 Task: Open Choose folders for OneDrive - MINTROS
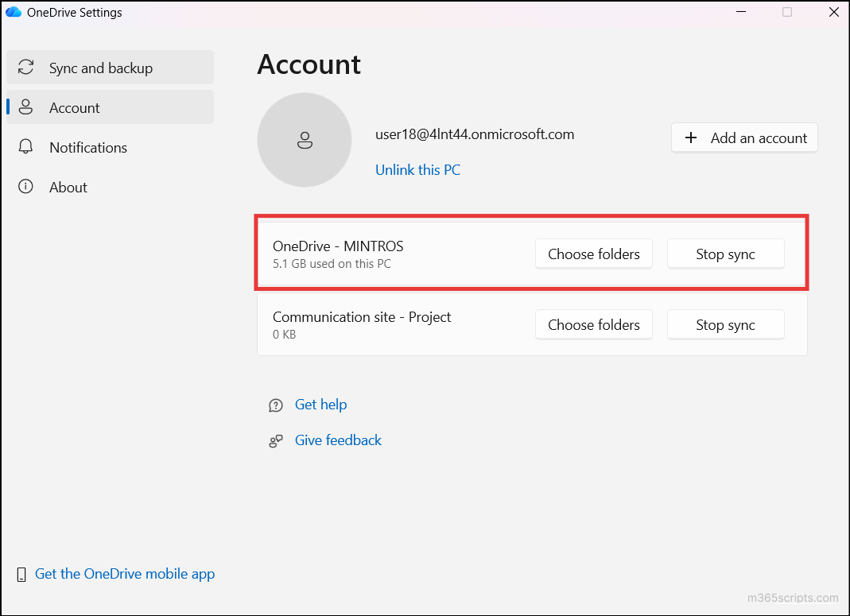(x=593, y=254)
